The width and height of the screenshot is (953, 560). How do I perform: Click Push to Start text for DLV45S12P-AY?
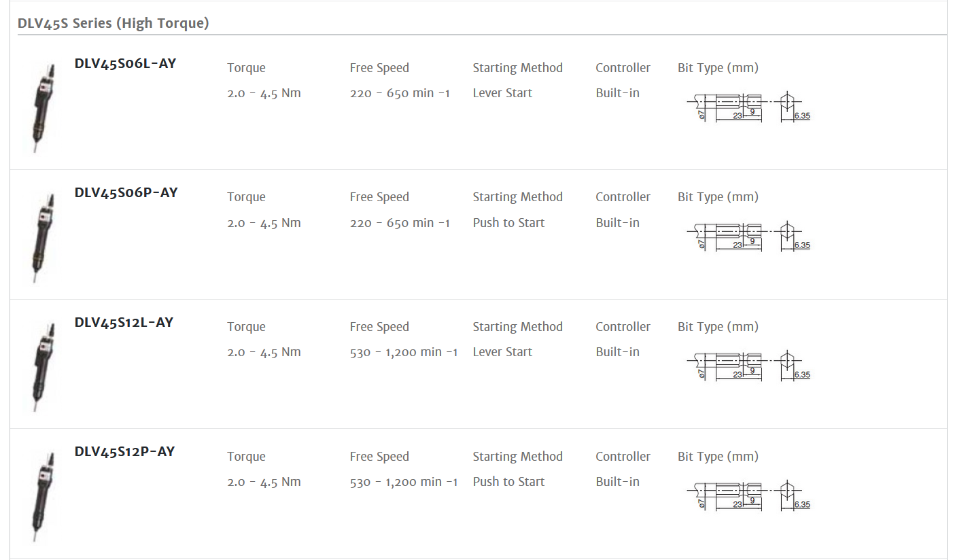click(x=508, y=482)
